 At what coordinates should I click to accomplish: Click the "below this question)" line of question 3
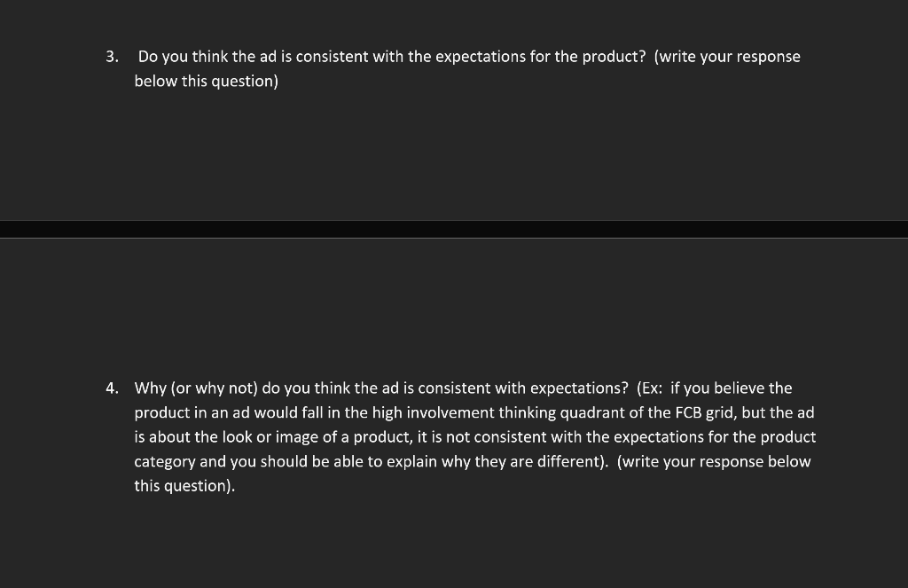point(206,82)
